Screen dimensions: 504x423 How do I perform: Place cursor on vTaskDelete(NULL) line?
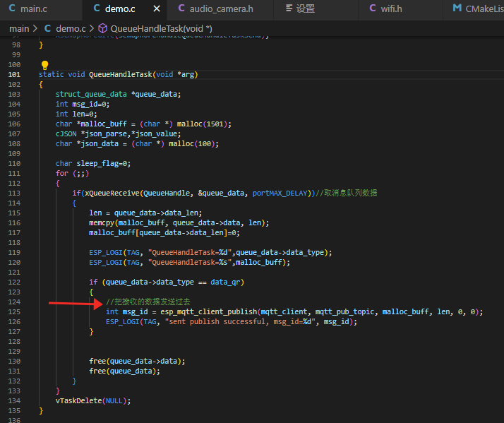pos(93,400)
